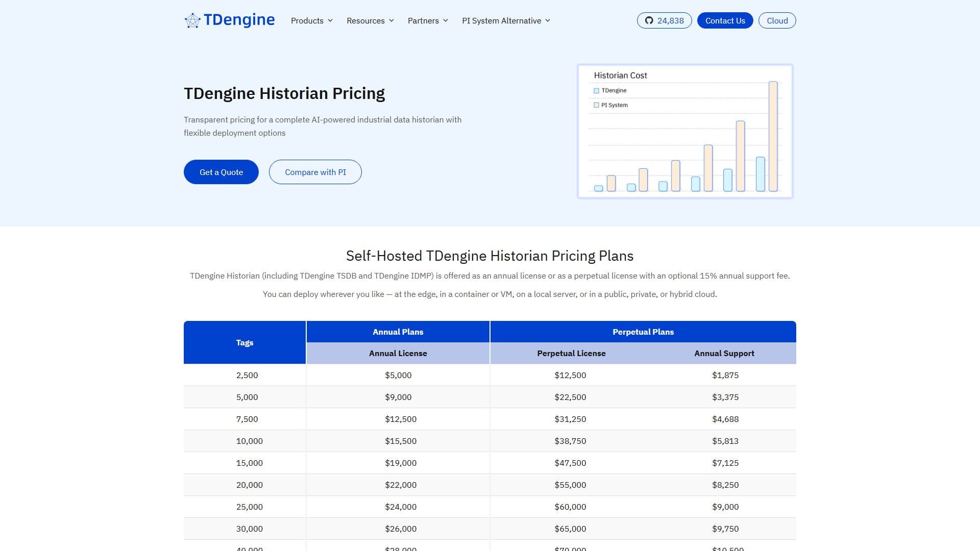Screen dimensions: 980x551
Task: Click the PI System legend color box
Action: point(596,105)
